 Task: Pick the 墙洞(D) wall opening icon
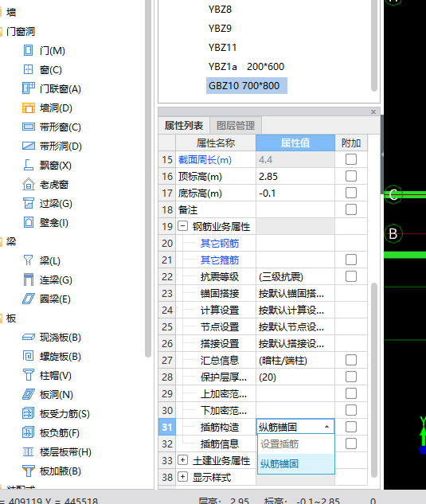pyautogui.click(x=29, y=107)
